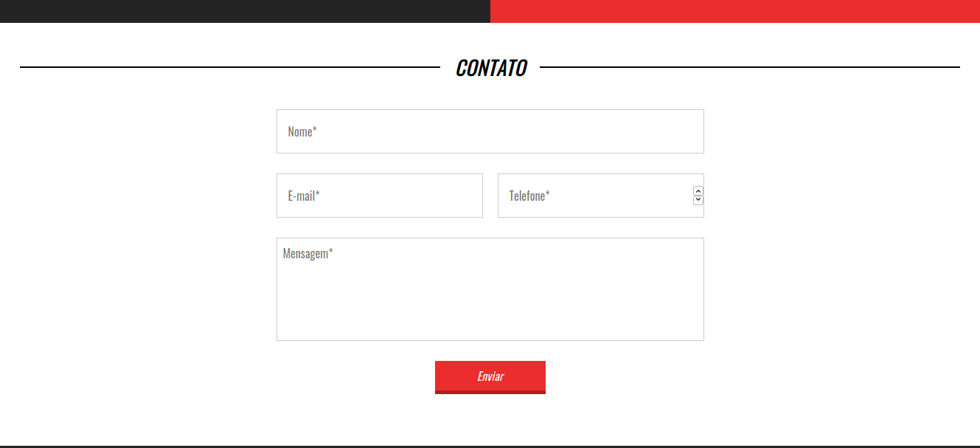Click the divider line right of CONTATO
Screen dimensions: 980x448
[x=750, y=67]
